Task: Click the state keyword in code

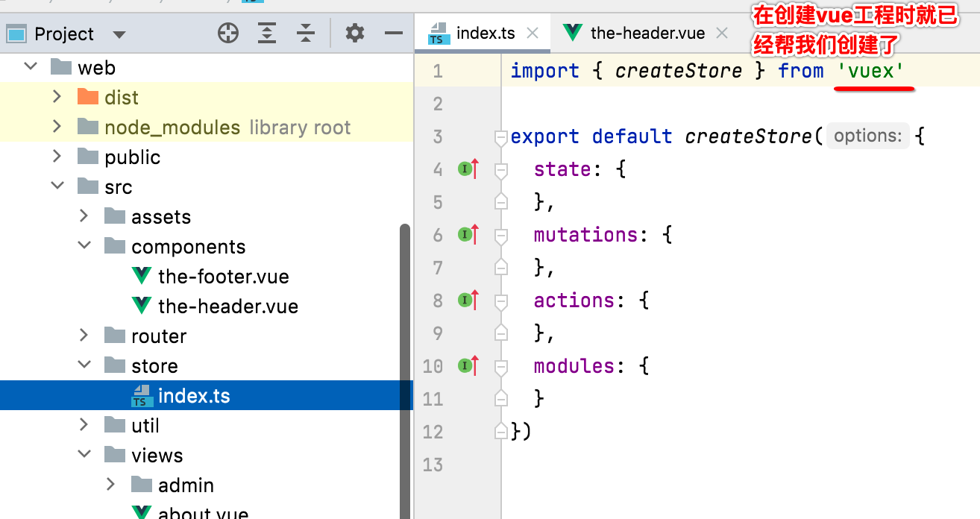Action: point(563,169)
